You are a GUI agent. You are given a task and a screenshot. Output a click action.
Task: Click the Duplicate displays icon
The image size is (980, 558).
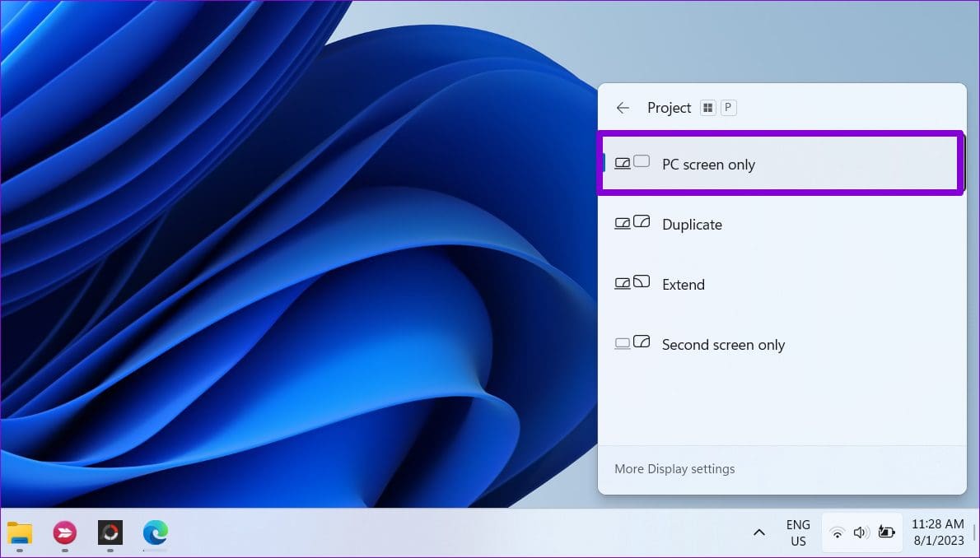tap(632, 222)
